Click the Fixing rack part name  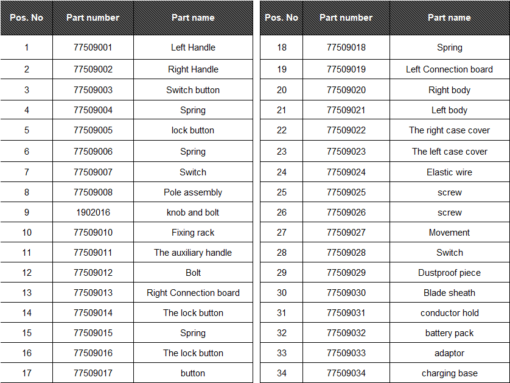coord(193,233)
